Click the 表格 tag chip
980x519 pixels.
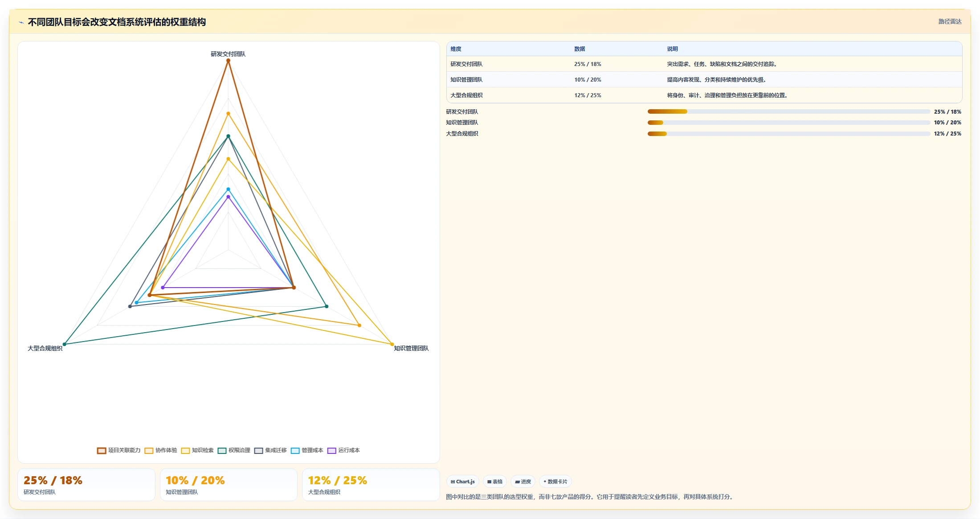point(495,482)
